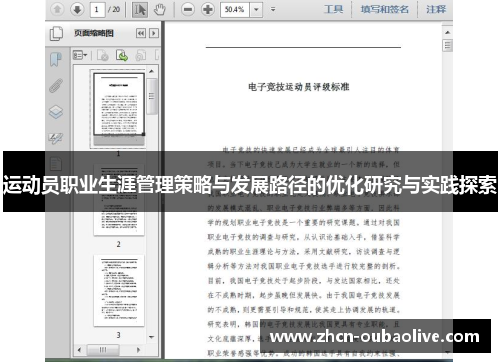Activate the Hand pan tool
Viewport: 500px width, 362px height.
(x=160, y=10)
